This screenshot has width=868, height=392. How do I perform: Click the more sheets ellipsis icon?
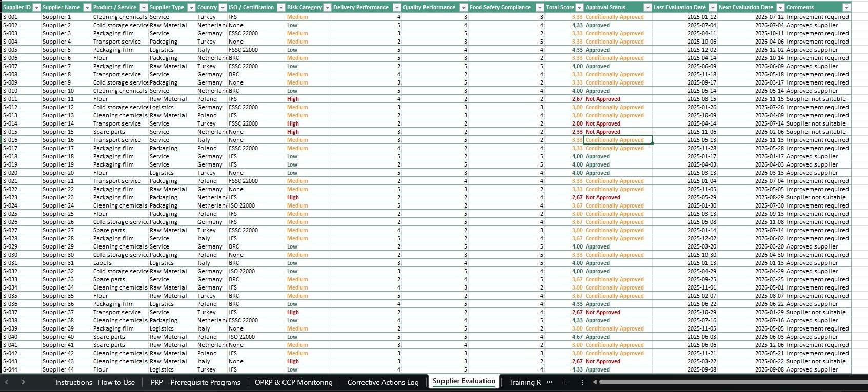(550, 382)
